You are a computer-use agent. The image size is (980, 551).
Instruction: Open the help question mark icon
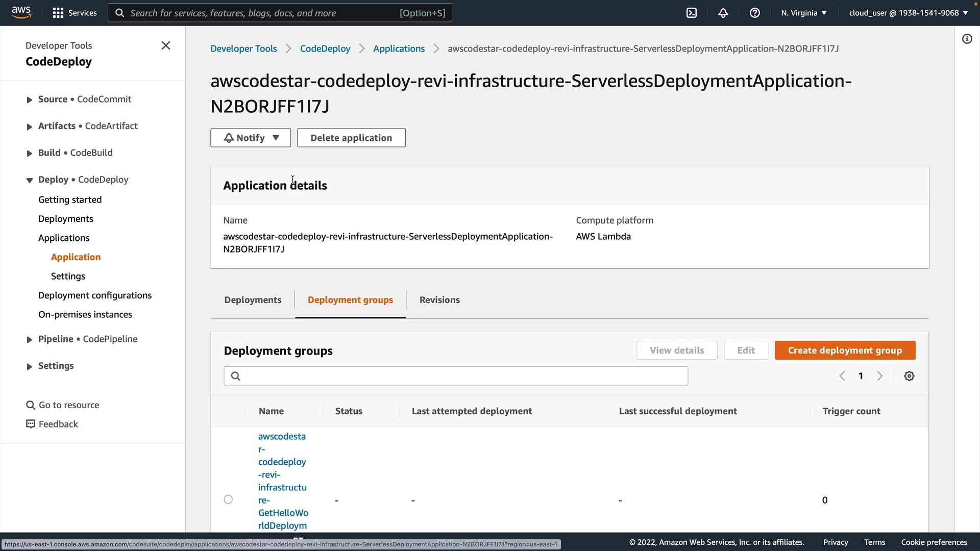point(754,13)
